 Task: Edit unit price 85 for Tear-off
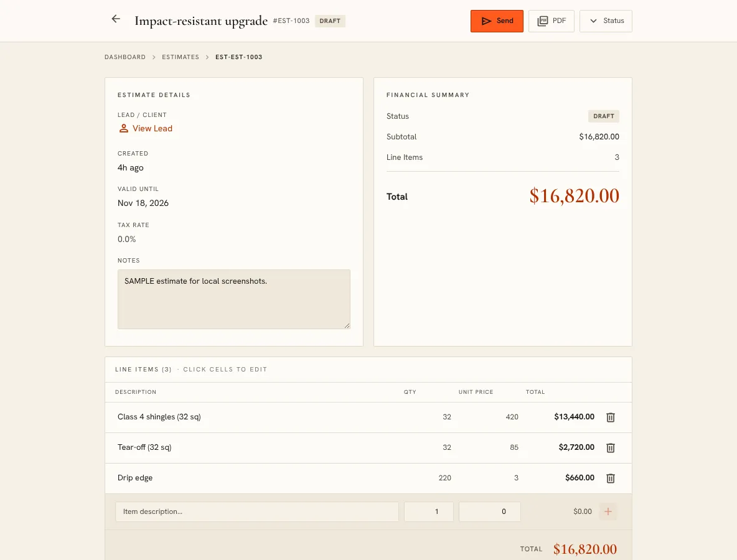(x=514, y=447)
